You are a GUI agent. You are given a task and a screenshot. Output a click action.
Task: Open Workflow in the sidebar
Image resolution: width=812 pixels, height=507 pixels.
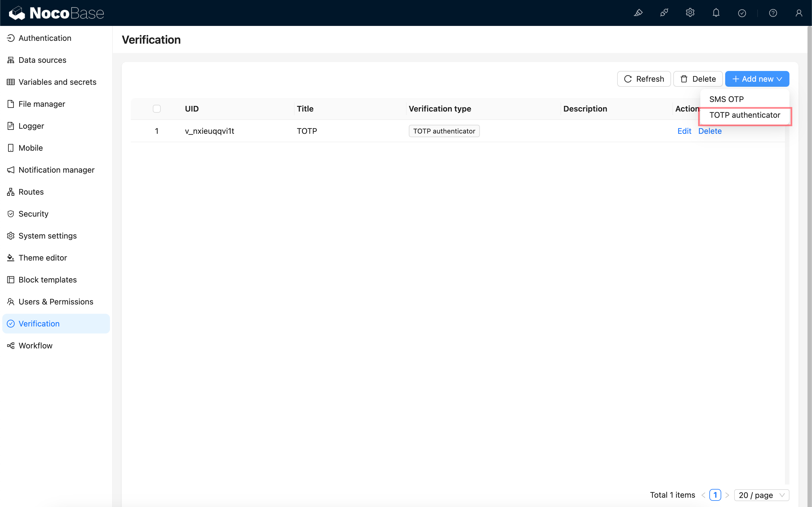click(x=35, y=345)
